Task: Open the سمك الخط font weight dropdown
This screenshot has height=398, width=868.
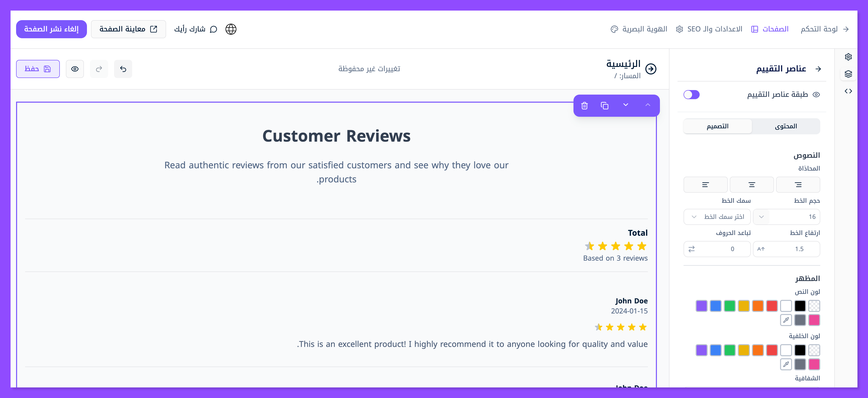Action: point(717,217)
